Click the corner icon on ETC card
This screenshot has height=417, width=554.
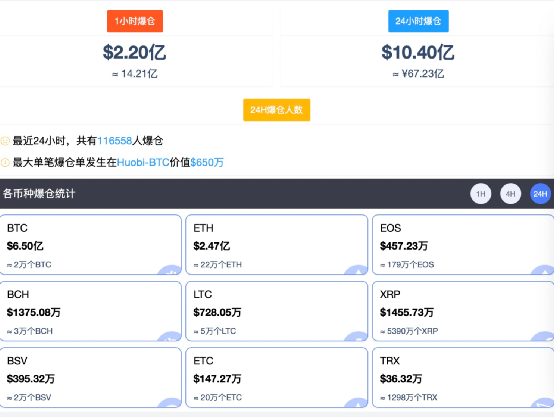[x=356, y=403]
